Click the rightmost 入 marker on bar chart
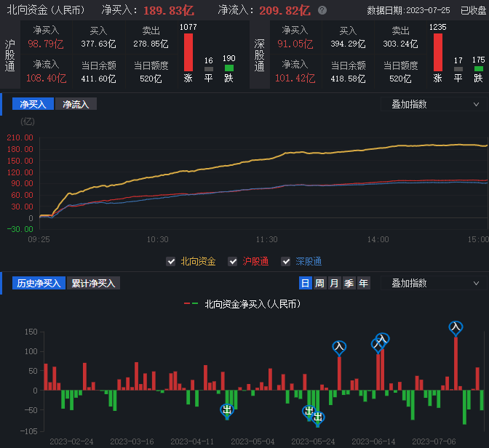Image resolution: width=489 pixels, height=448 pixels. (456, 328)
